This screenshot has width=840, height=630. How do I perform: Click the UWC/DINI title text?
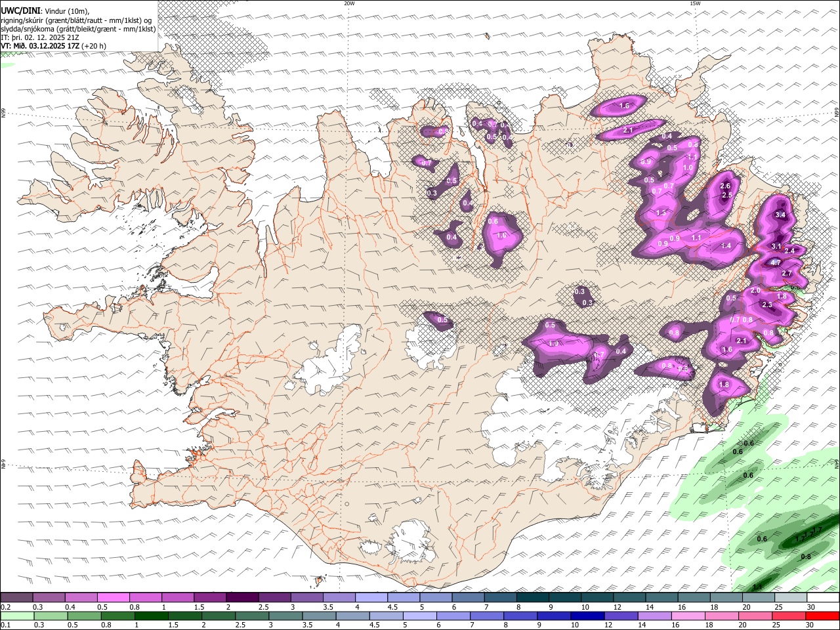pyautogui.click(x=20, y=10)
